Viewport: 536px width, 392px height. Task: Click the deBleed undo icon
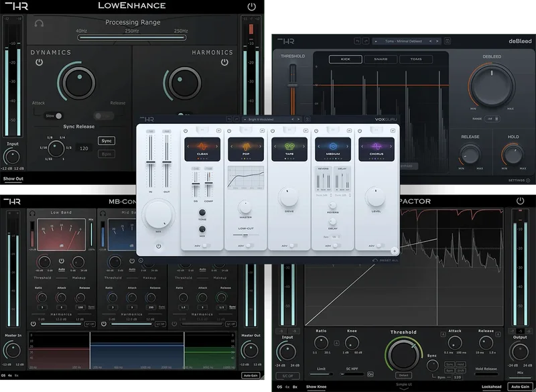(357, 41)
